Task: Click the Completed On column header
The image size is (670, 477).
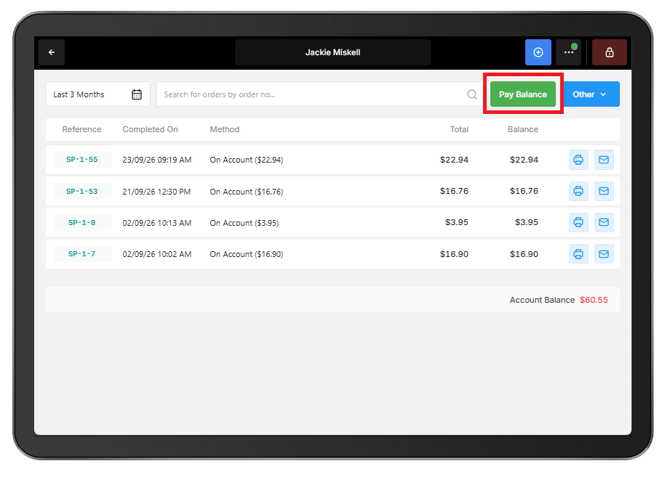Action: [x=150, y=129]
